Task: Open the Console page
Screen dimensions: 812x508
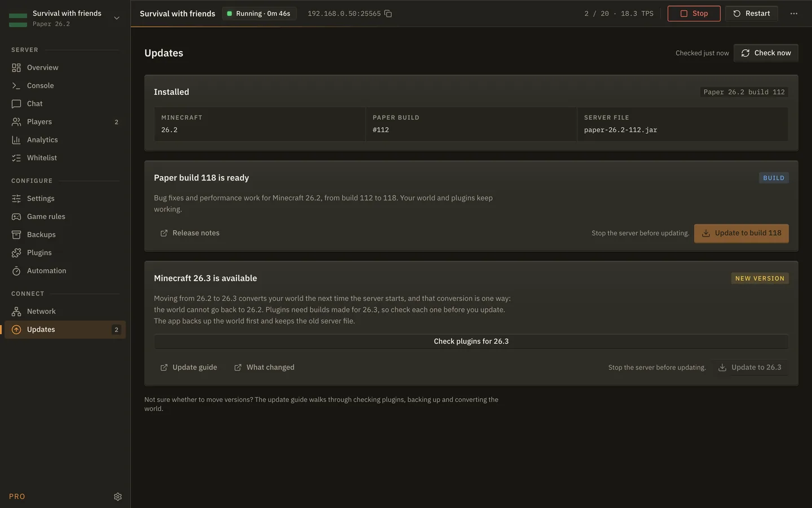Action: tap(65, 86)
